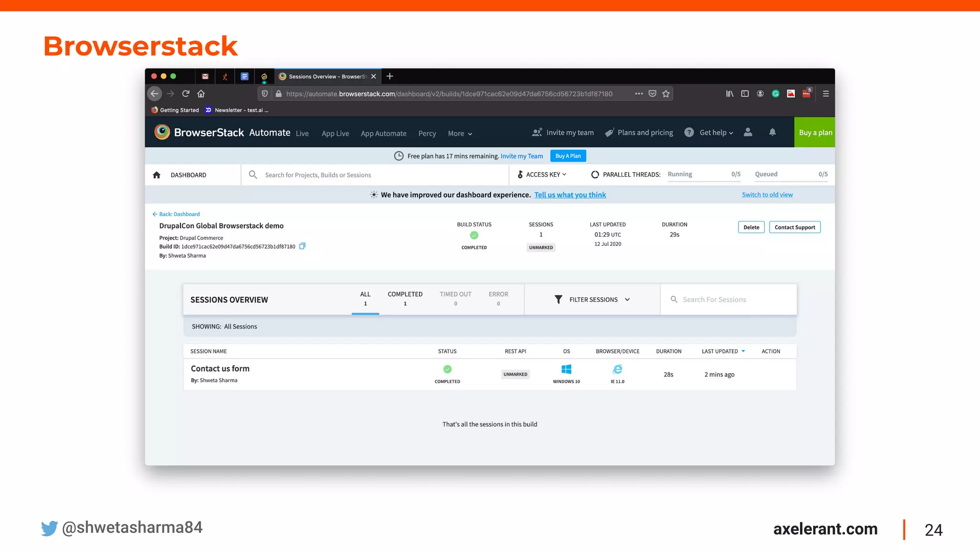Open a new browser tab with plus
The image size is (980, 551).
tap(390, 76)
